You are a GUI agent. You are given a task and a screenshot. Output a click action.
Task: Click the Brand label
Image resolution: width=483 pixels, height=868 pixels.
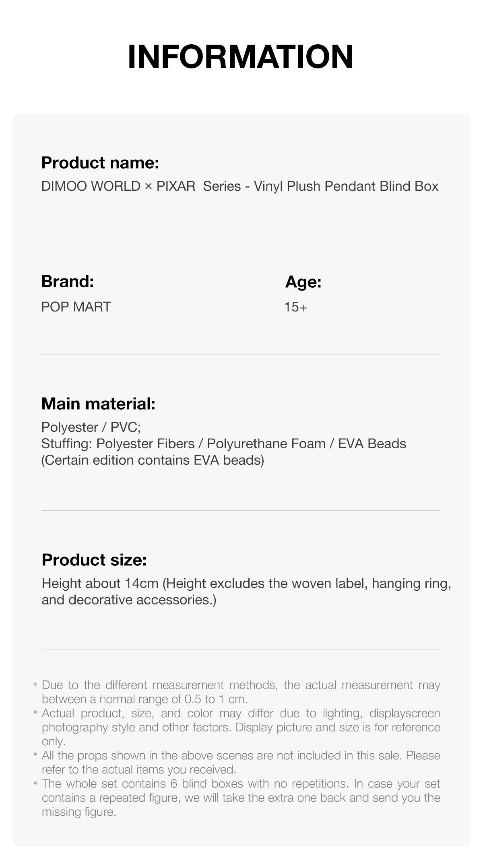click(67, 281)
